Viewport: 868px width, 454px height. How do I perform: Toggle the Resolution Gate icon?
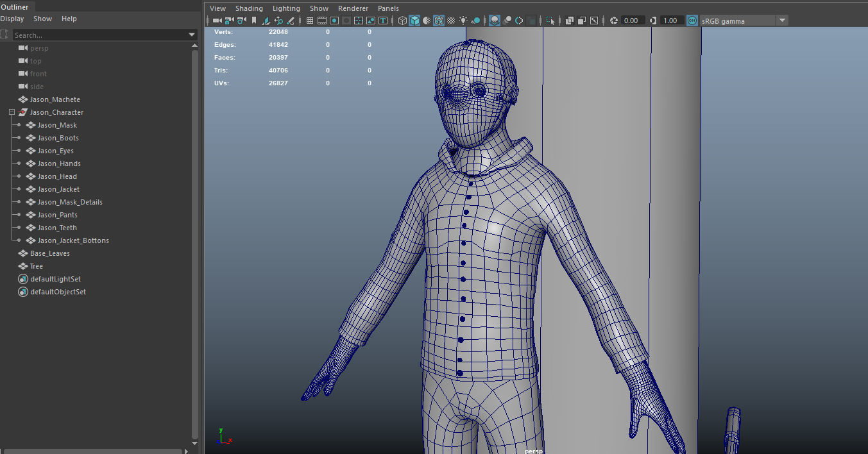pos(334,21)
